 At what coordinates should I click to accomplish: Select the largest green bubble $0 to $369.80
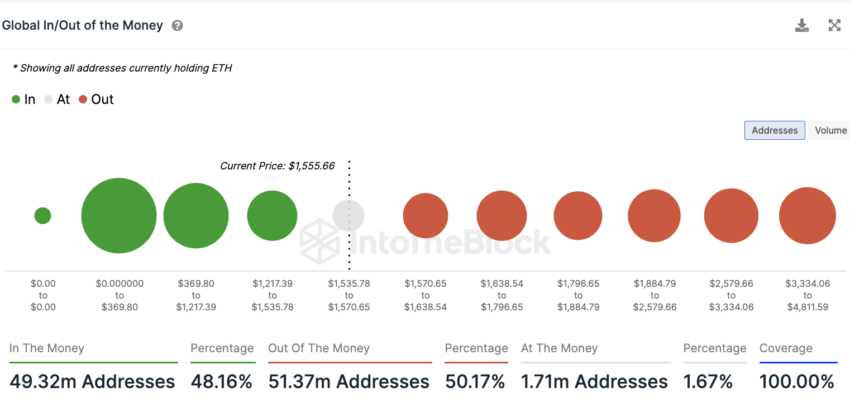(119, 215)
